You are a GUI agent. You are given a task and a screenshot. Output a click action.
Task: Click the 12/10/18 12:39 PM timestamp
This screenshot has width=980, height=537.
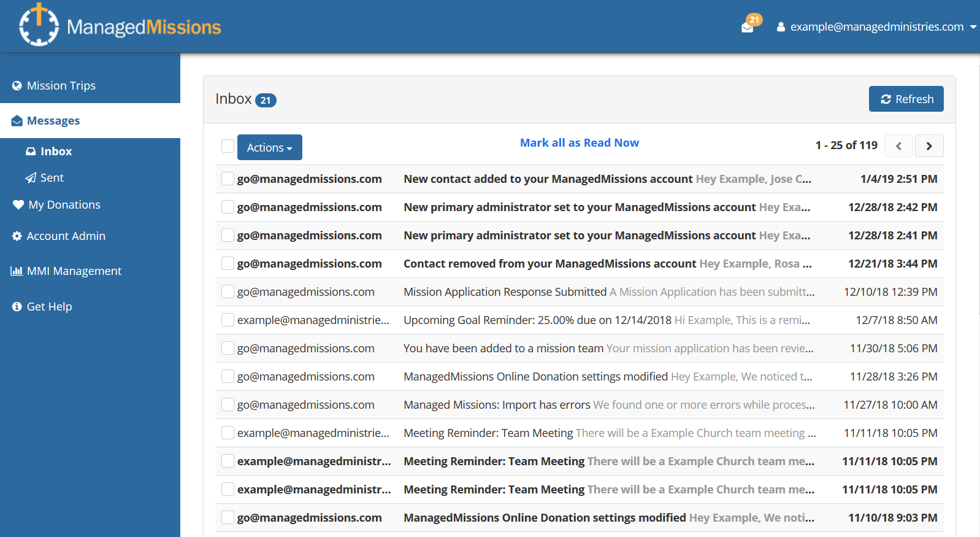(890, 292)
